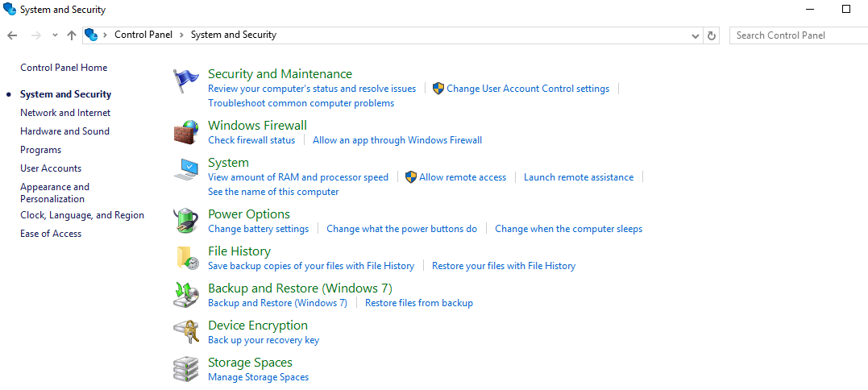Open Change when the computer sleeps
Screen dimensions: 868x390
568,229
